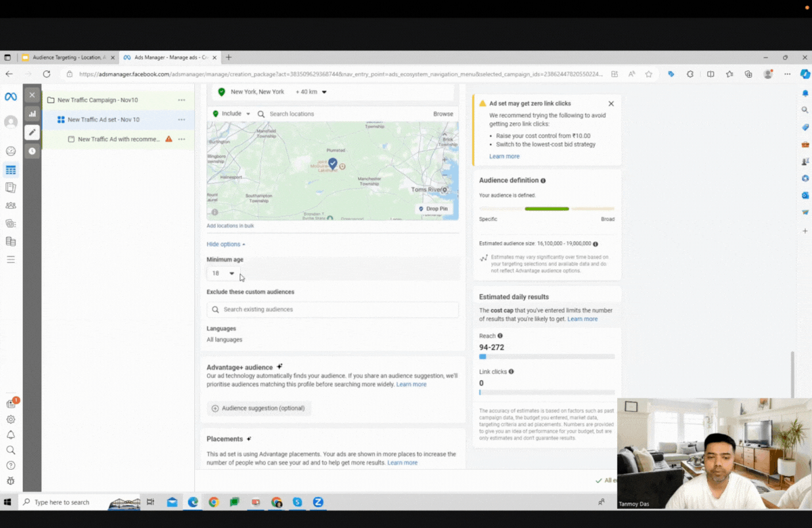This screenshot has height=528, width=812.
Task: Select the pencil edit icon
Action: [32, 133]
